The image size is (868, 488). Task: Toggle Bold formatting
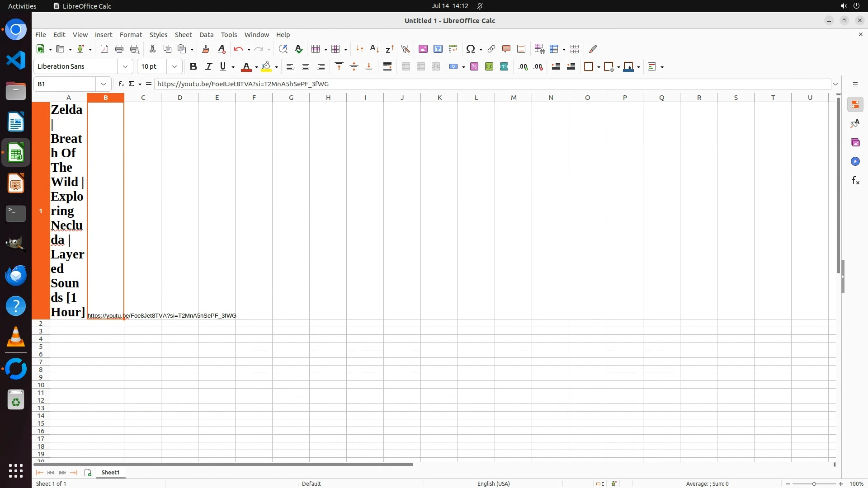[193, 67]
